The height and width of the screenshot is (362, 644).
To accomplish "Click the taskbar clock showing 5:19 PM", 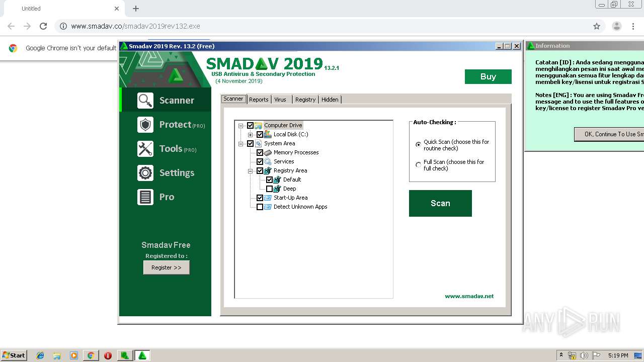I will tap(618, 355).
